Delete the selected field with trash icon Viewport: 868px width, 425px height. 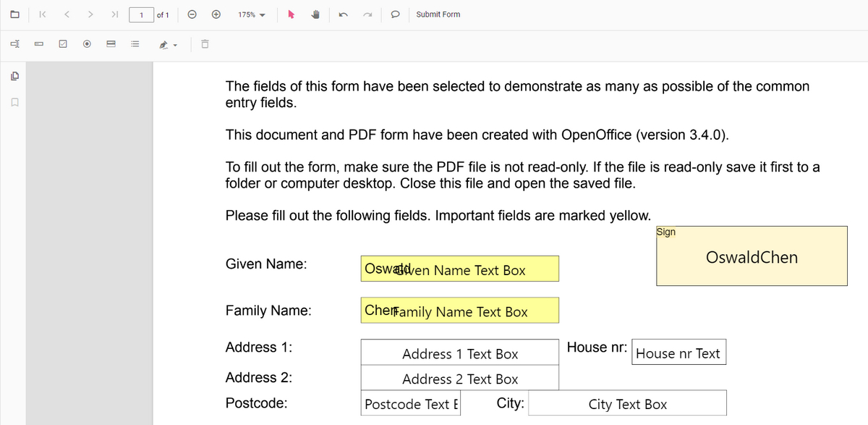click(205, 43)
